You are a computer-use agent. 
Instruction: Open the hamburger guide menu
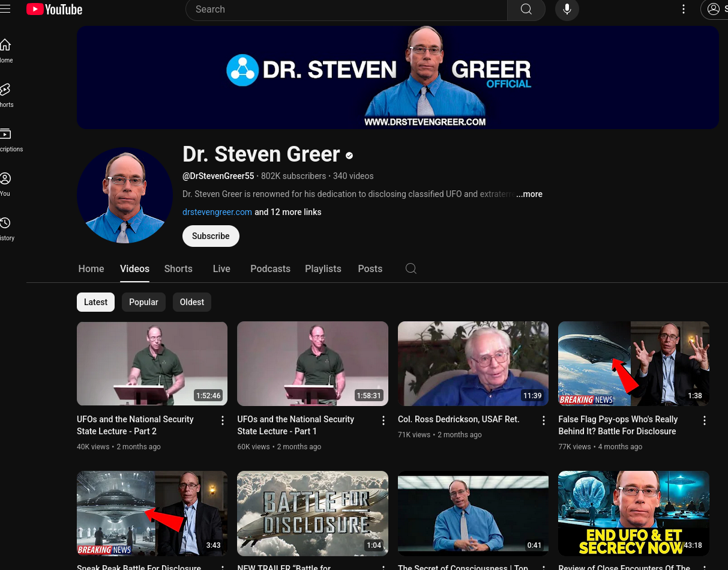5,9
